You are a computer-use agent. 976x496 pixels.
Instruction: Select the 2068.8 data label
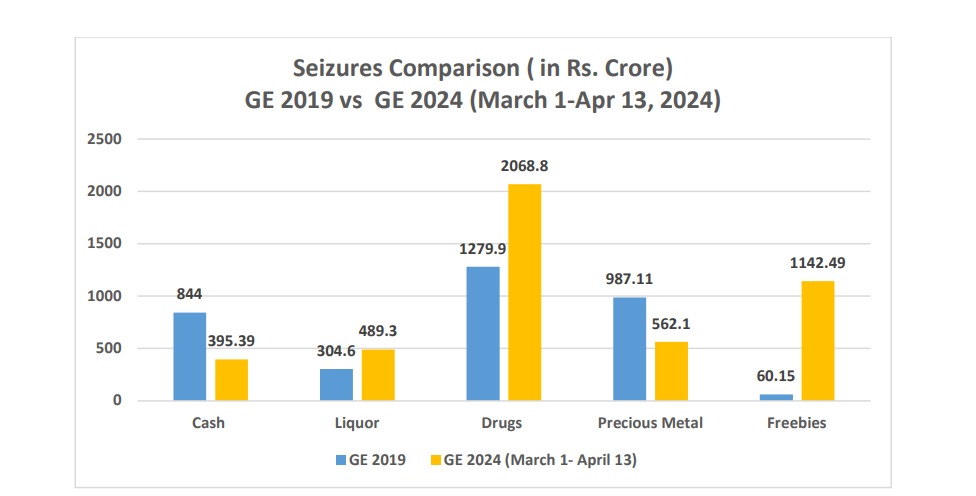tap(523, 167)
